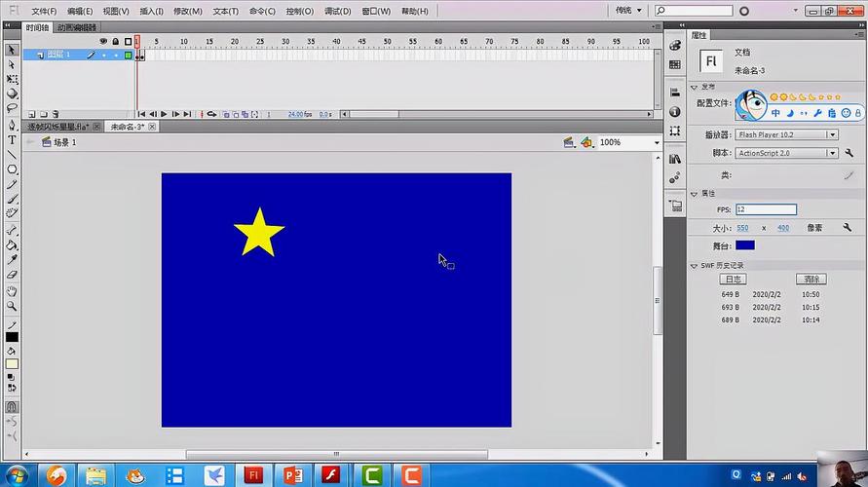Toggle show all layers as outlines
The image size is (868, 487).
128,42
